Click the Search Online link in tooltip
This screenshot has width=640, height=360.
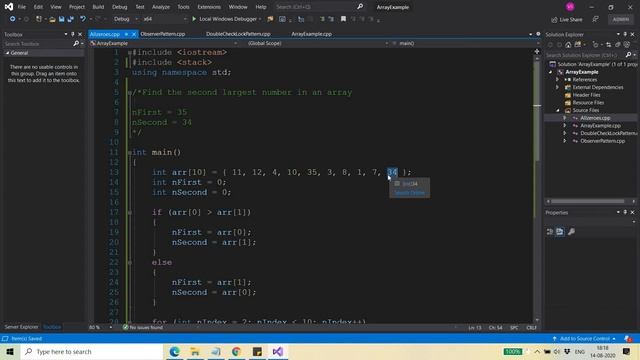click(409, 193)
